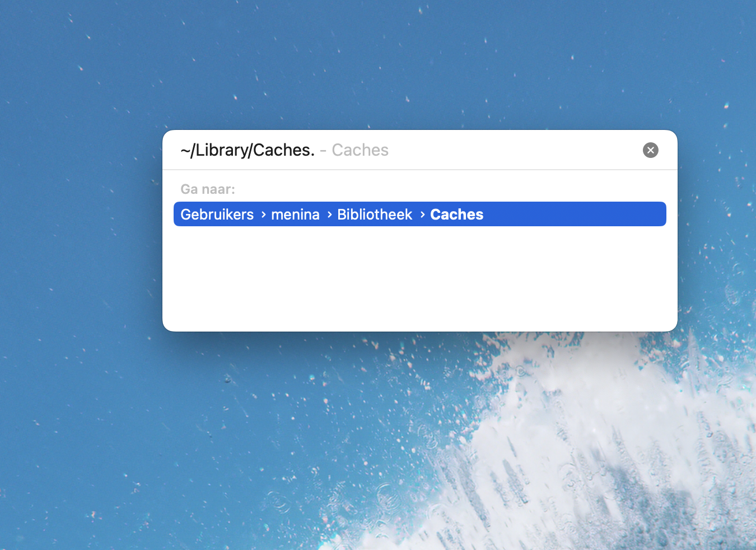Click the gray Caches autocomplete hint
The width and height of the screenshot is (756, 550).
(x=360, y=150)
